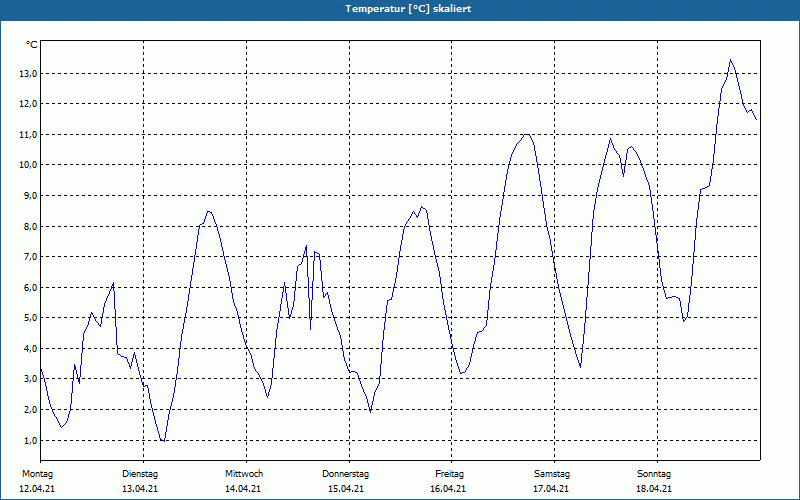Click the '8,0' y-axis label
The height and width of the screenshot is (500, 800).
(30, 227)
